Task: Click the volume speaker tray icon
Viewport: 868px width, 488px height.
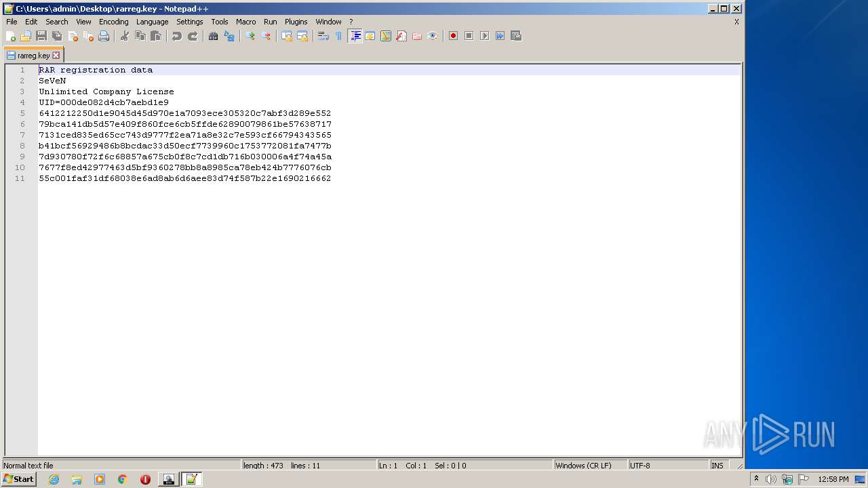Action: coord(771,479)
